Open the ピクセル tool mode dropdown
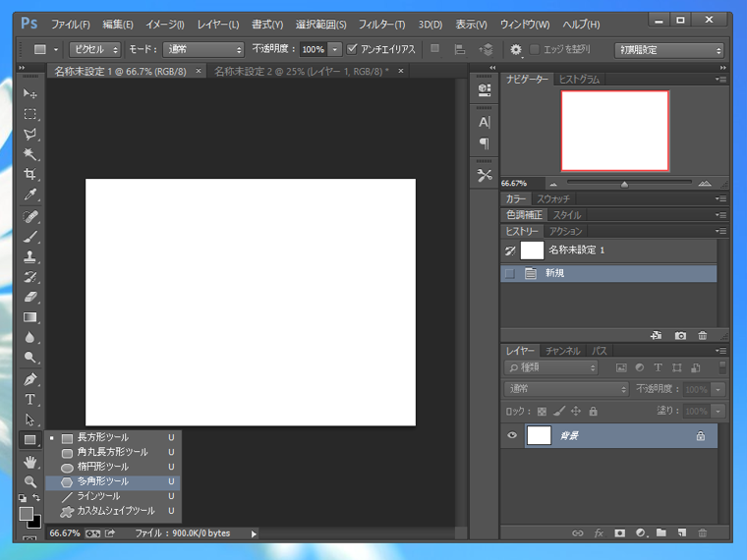This screenshot has height=560, width=747. (x=94, y=49)
